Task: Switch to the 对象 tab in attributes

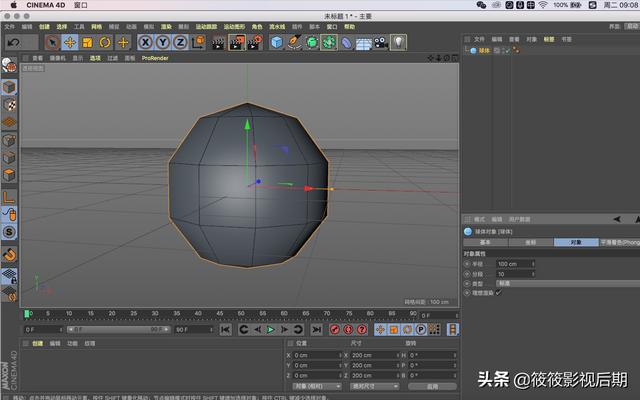Action: [576, 242]
